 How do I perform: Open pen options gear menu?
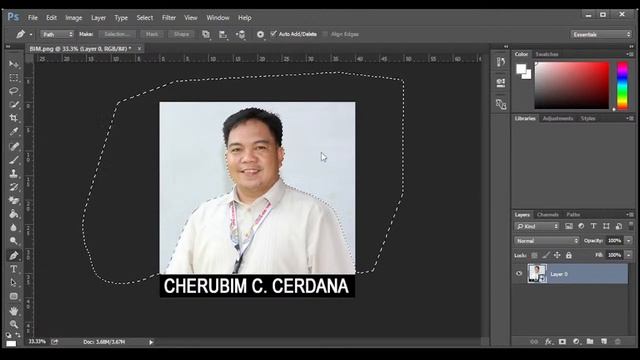click(x=260, y=35)
